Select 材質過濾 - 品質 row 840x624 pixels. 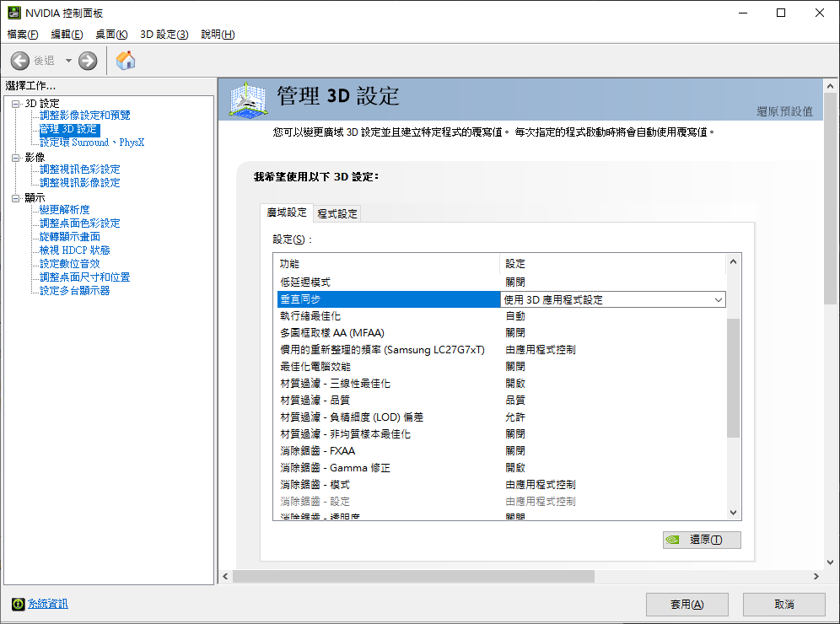pyautogui.click(x=502, y=401)
